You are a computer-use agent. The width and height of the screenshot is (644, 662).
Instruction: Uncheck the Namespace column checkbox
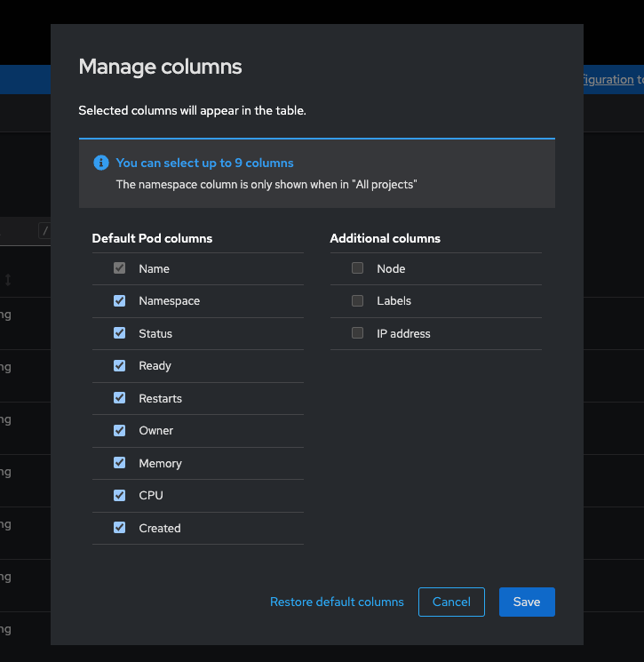[119, 300]
